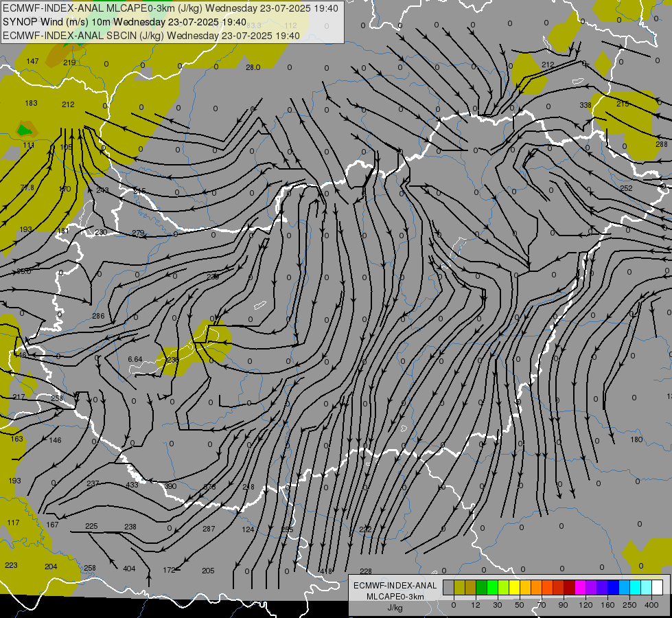
Task: Click the map value '147'
Action: coord(32,61)
